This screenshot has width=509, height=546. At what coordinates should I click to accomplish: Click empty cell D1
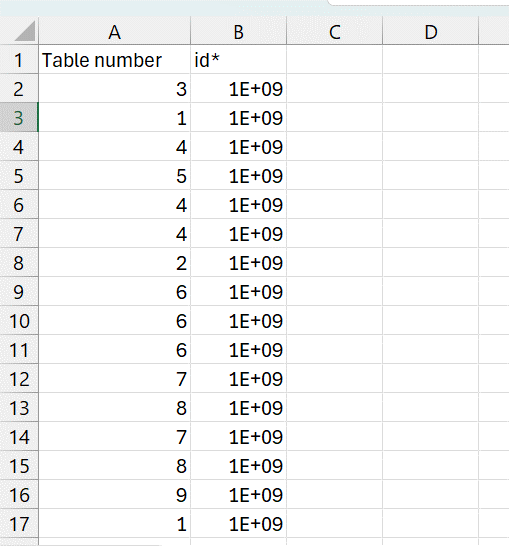coord(431,60)
